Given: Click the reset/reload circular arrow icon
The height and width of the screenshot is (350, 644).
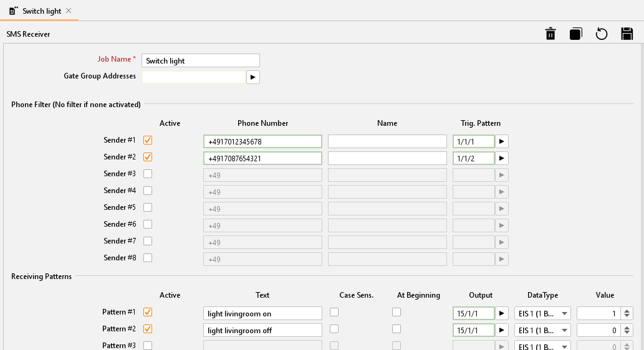Looking at the screenshot, I should [602, 34].
